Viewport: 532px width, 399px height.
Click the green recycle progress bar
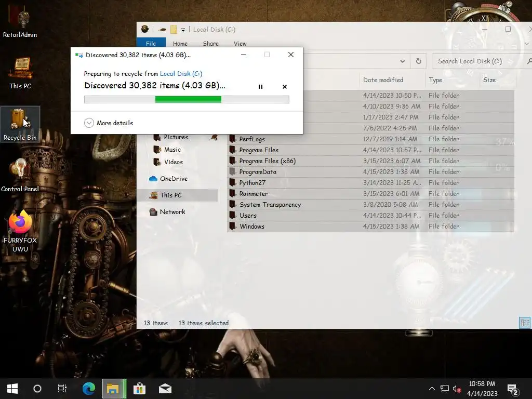point(187,99)
